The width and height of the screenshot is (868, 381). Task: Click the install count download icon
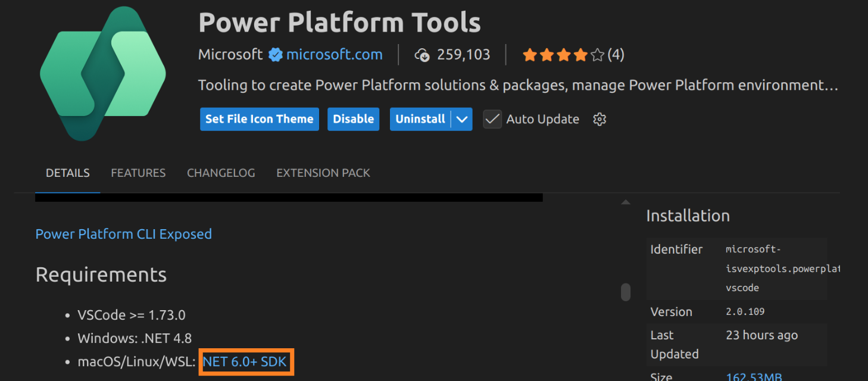422,55
